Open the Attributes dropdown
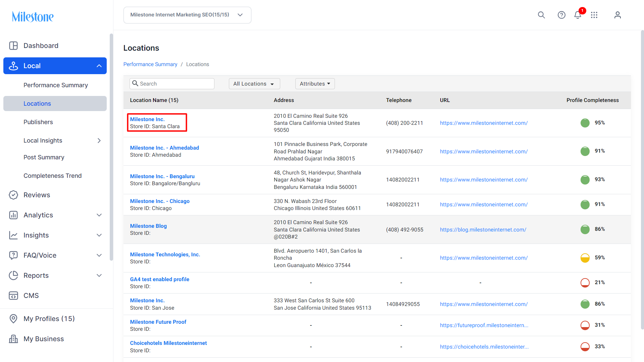This screenshot has height=362, width=644. coord(315,84)
